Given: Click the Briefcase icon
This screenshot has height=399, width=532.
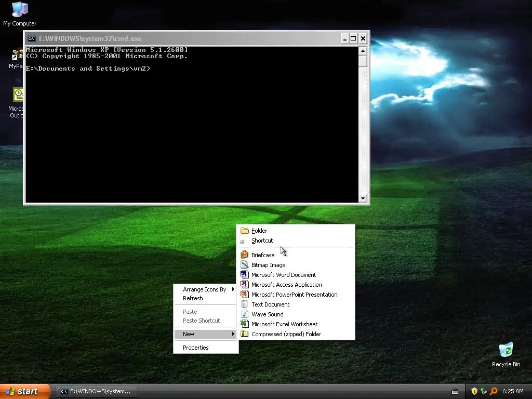Looking at the screenshot, I should tap(244, 255).
